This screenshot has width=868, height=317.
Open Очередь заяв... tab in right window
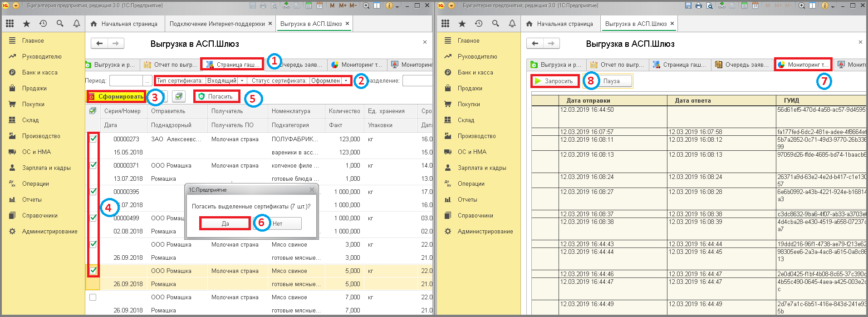click(x=742, y=64)
